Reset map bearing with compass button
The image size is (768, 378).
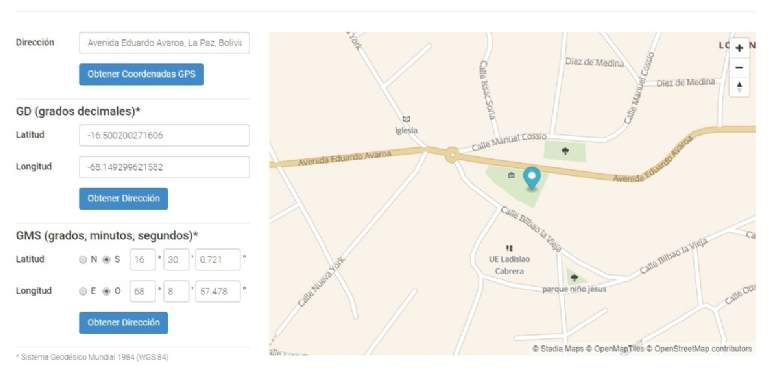point(739,87)
